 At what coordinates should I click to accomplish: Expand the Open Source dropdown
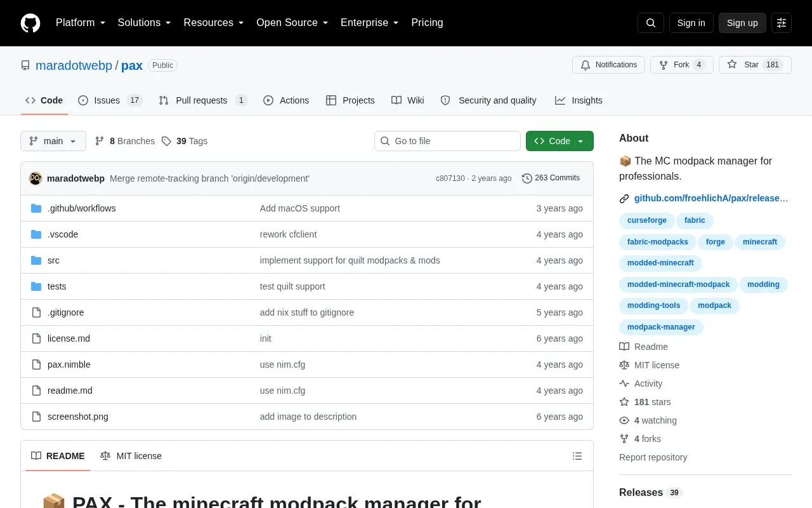coord(292,23)
